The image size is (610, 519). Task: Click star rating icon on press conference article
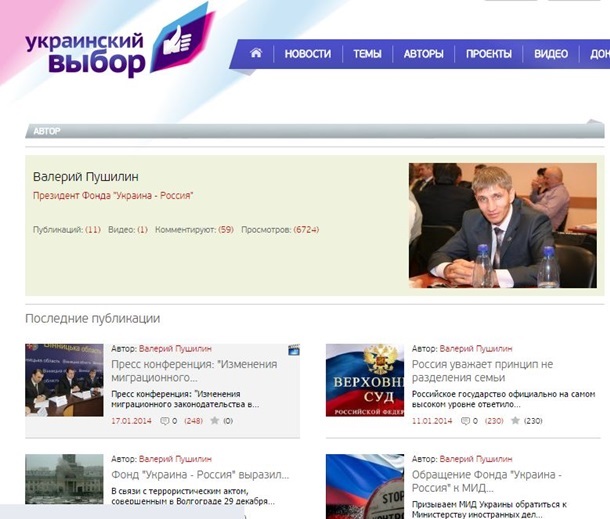215,421
